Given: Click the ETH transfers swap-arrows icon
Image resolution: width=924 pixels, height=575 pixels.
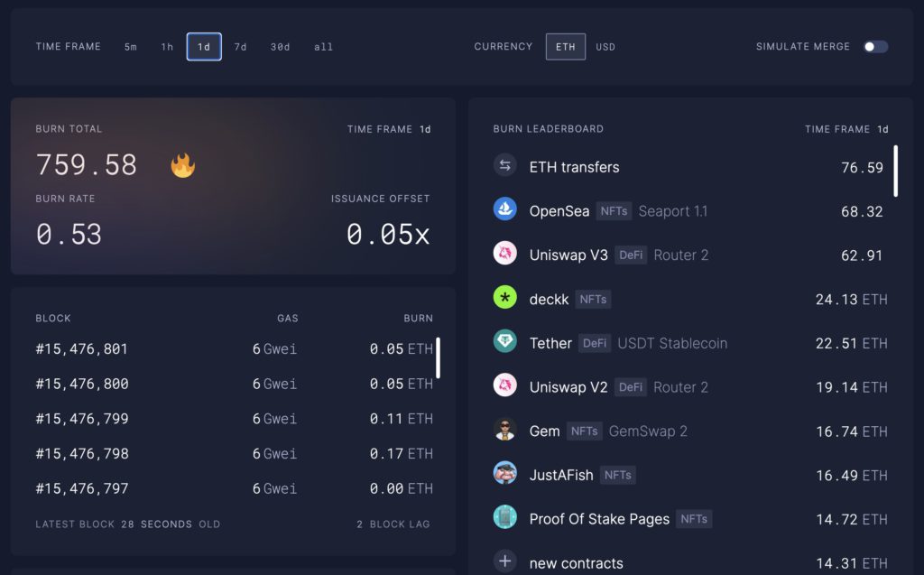Looking at the screenshot, I should click(505, 166).
